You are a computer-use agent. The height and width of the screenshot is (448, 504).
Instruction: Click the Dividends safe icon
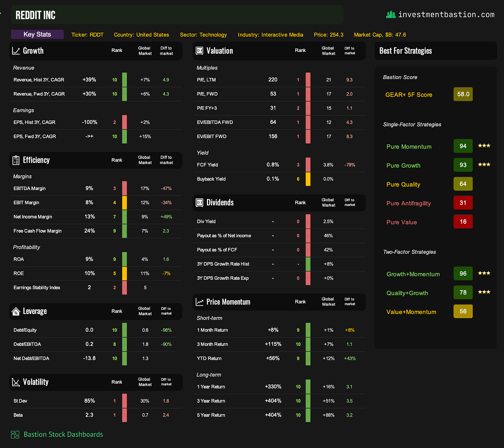[199, 203]
